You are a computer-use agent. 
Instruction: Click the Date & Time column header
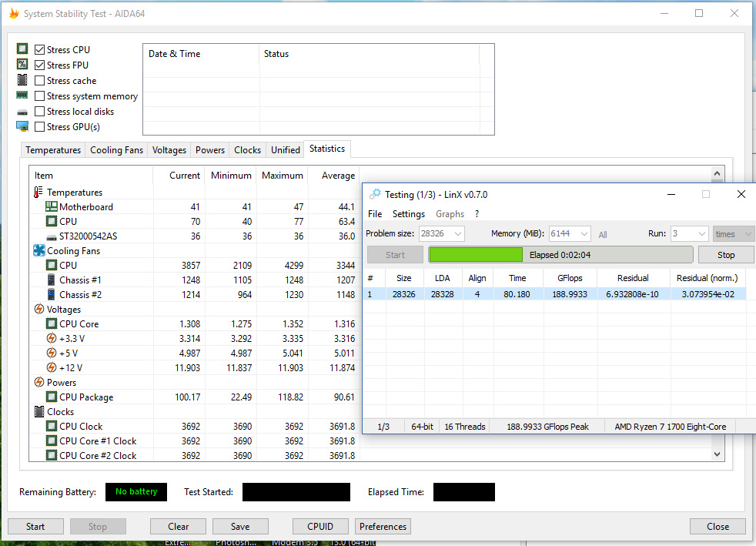click(201, 54)
